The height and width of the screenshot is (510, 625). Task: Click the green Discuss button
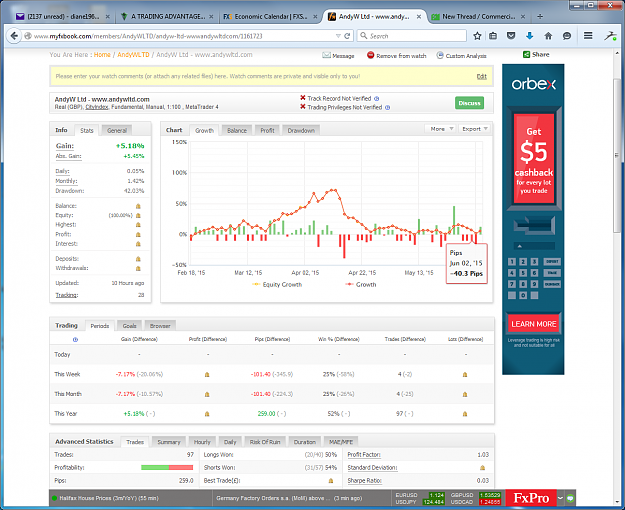tap(469, 103)
